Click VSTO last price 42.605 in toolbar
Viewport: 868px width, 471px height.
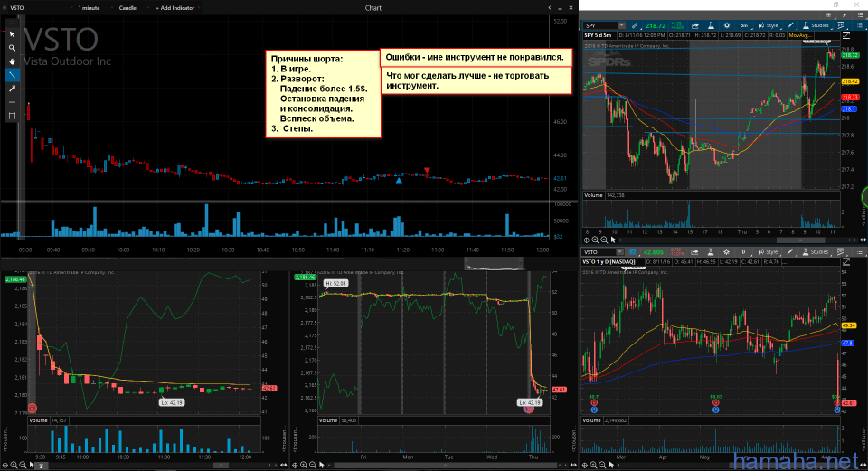653,252
